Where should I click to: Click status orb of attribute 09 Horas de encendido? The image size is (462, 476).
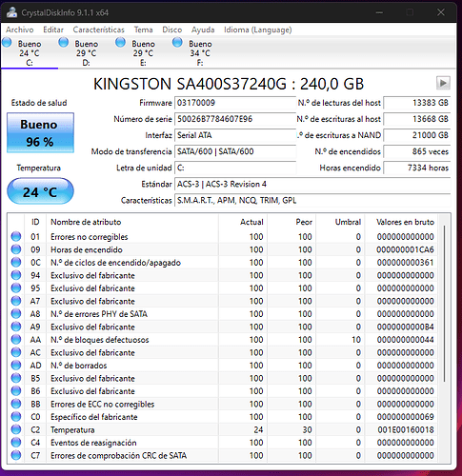(16, 249)
